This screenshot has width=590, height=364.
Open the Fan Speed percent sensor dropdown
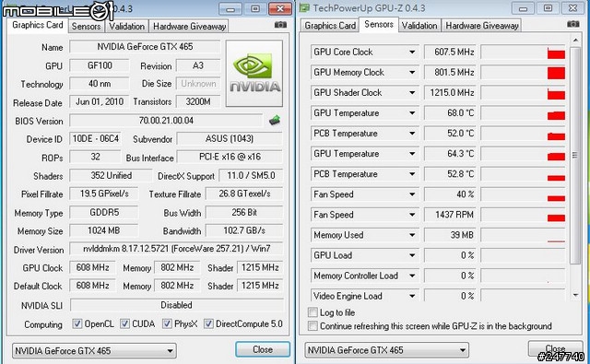tap(412, 194)
